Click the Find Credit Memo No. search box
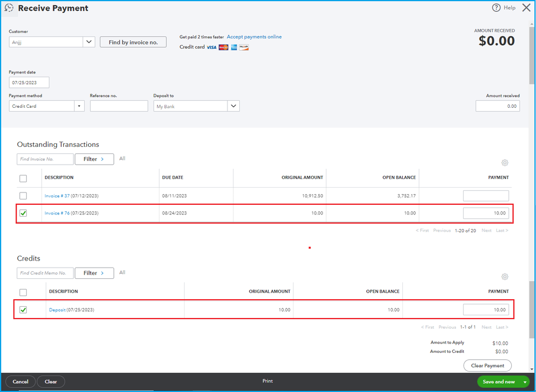The height and width of the screenshot is (392, 536). [45, 273]
